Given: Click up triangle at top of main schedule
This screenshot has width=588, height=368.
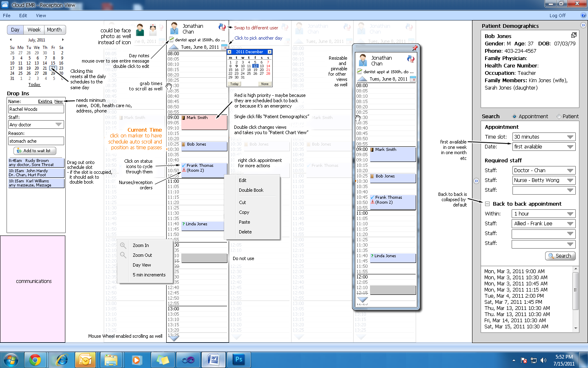Looking at the screenshot, I should pos(174,47).
